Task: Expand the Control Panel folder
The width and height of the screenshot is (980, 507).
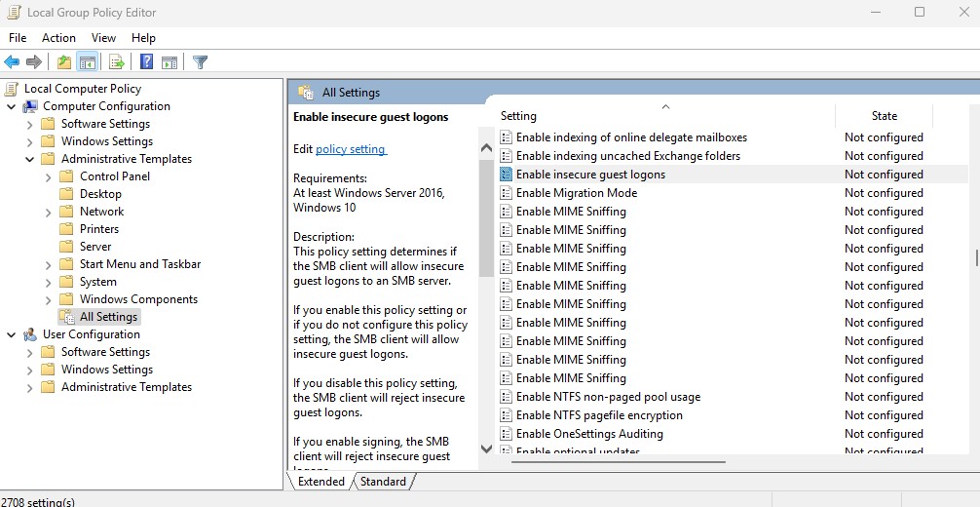Action: tap(49, 176)
